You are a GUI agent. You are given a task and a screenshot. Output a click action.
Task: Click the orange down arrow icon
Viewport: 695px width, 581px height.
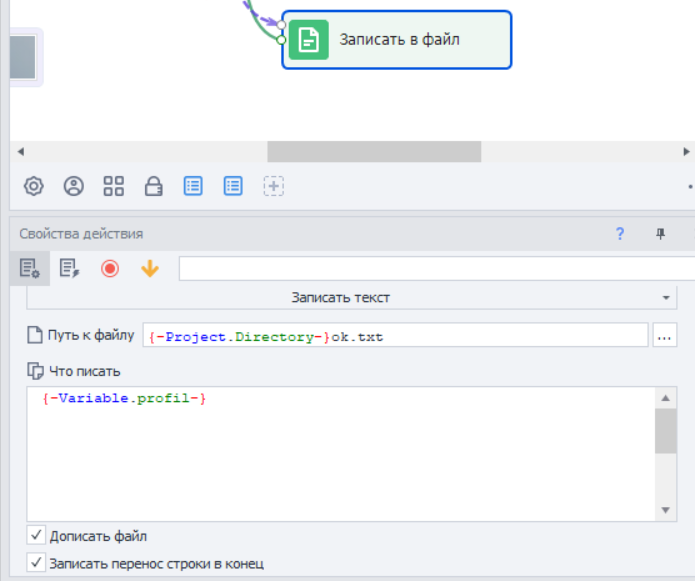(x=150, y=268)
